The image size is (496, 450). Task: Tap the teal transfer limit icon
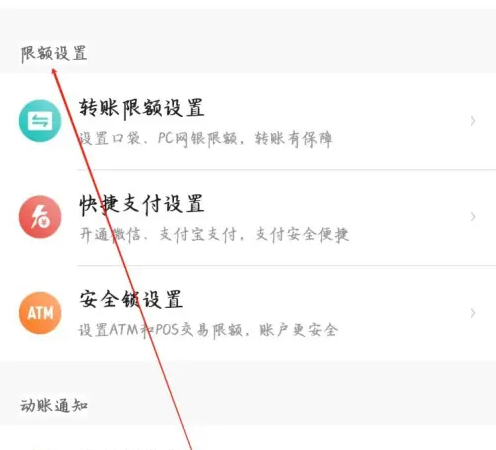pos(40,121)
